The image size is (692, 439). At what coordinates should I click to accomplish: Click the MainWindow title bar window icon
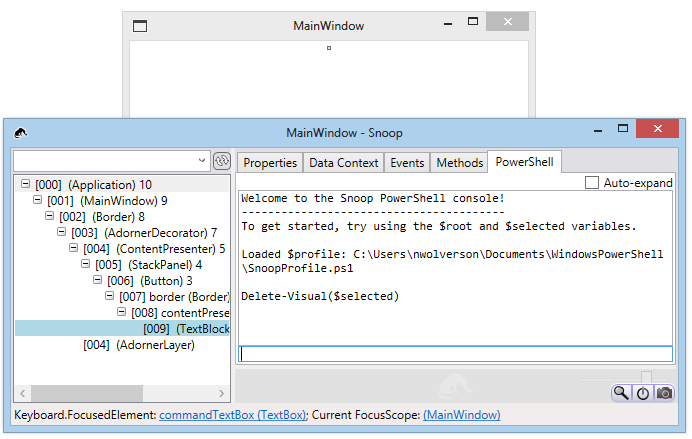140,26
